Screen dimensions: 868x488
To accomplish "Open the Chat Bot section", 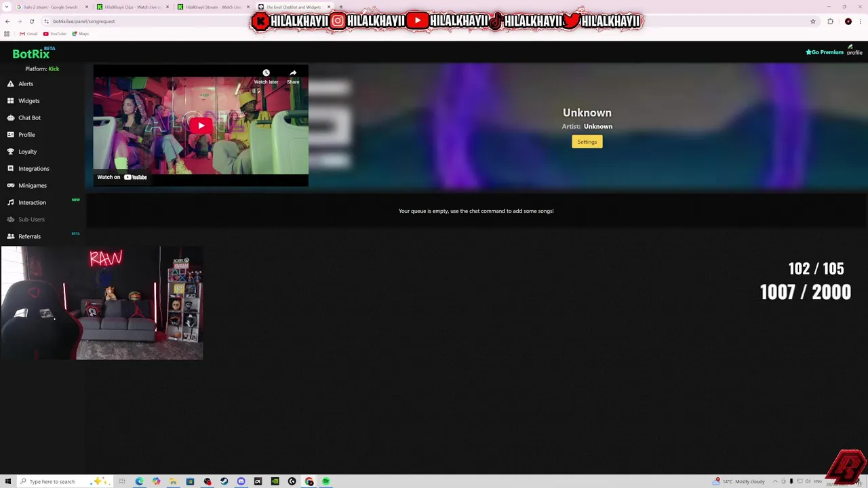I will point(29,118).
